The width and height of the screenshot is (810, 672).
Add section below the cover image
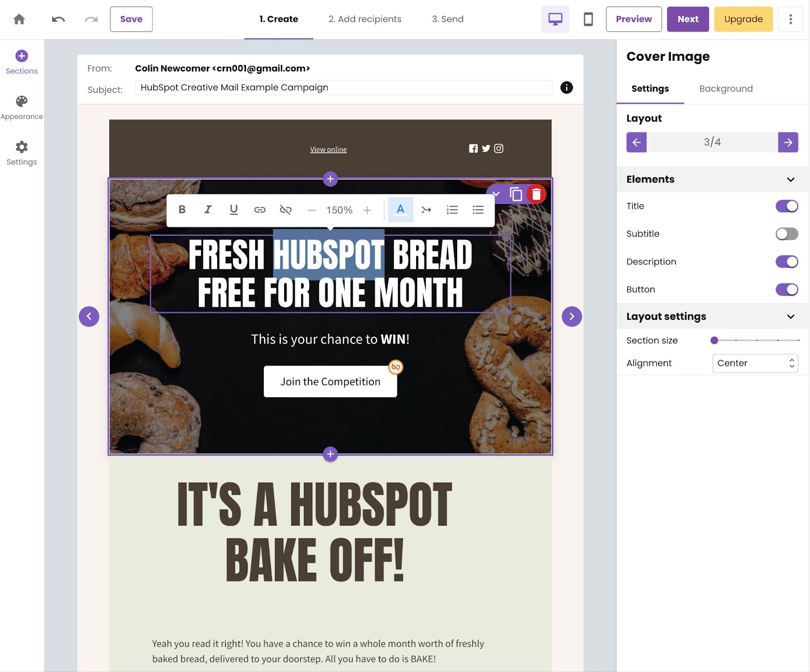point(330,454)
